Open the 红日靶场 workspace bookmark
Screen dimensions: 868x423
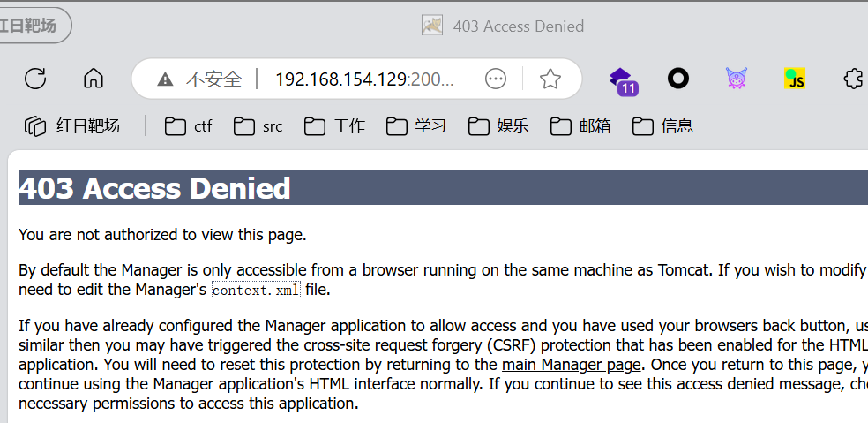72,126
